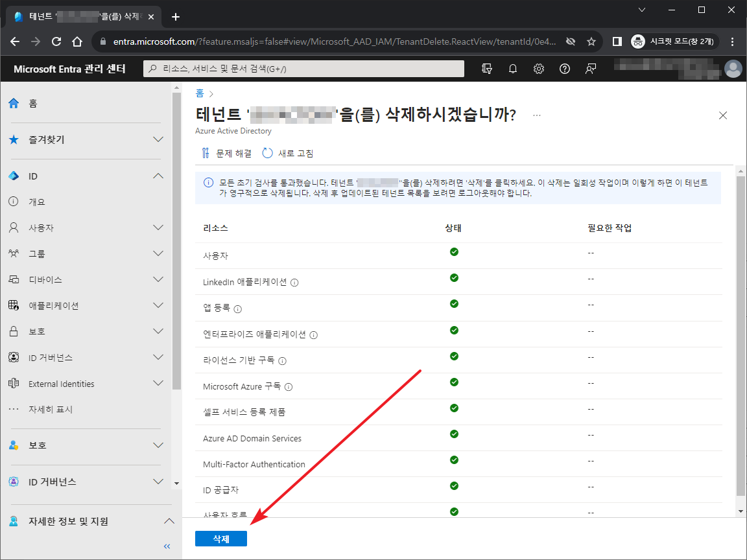The image size is (747, 560).
Task: Toggle the browser side panel icon
Action: tap(617, 41)
